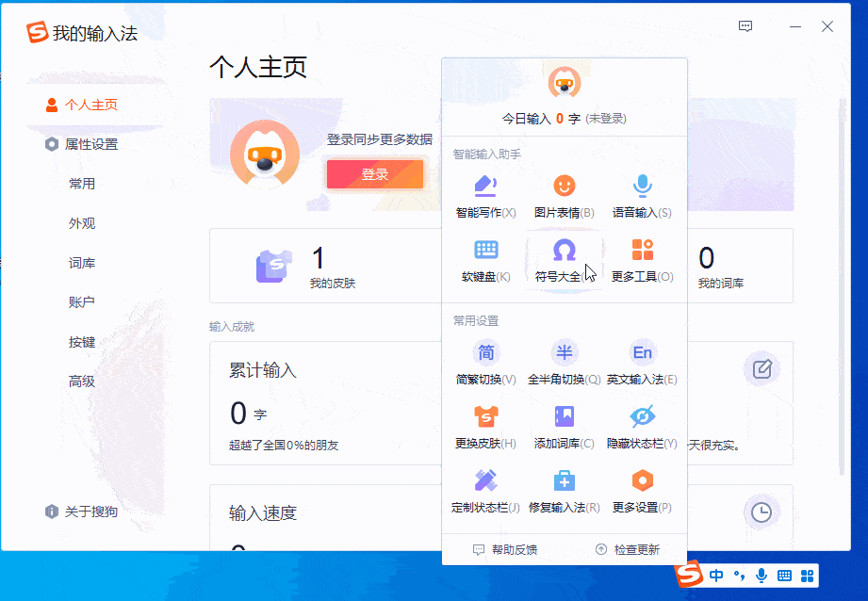Open the soft keyboard (软键盘)
Viewport: 868px width, 601px height.
point(485,261)
